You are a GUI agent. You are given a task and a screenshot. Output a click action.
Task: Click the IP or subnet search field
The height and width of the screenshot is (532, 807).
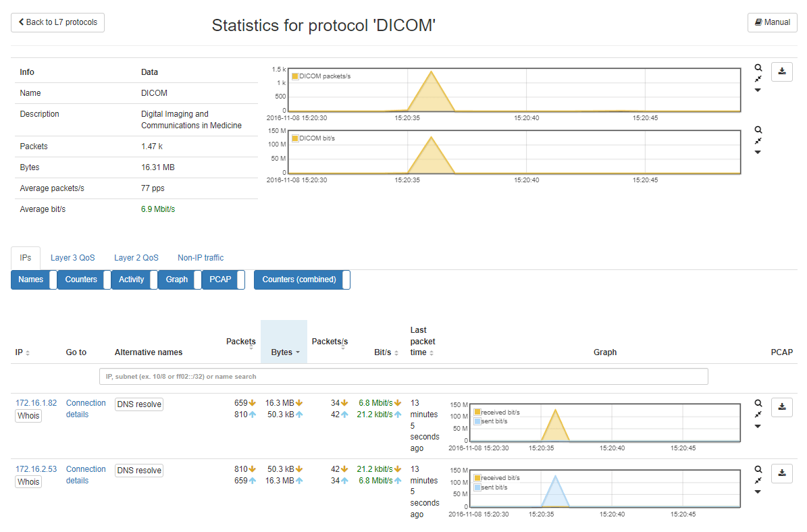click(403, 376)
